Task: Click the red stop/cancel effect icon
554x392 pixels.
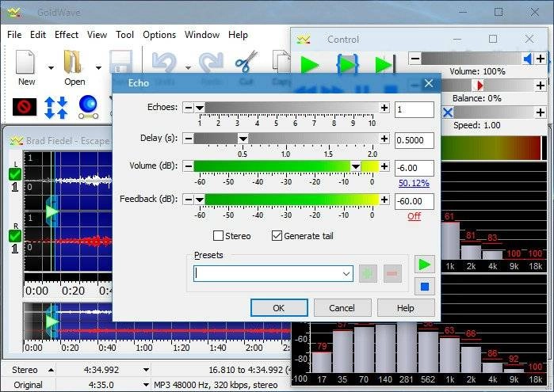Action: click(25, 107)
